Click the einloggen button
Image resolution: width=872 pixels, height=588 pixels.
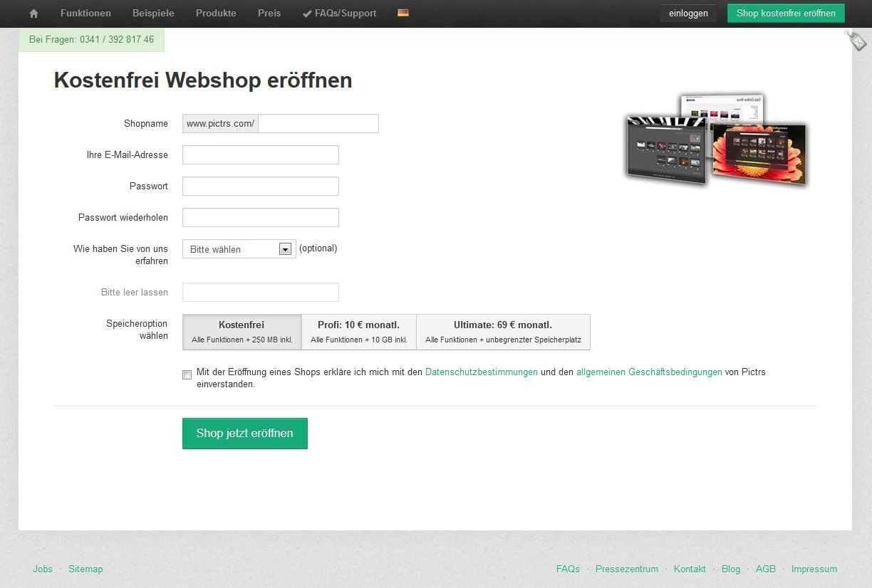pos(688,14)
